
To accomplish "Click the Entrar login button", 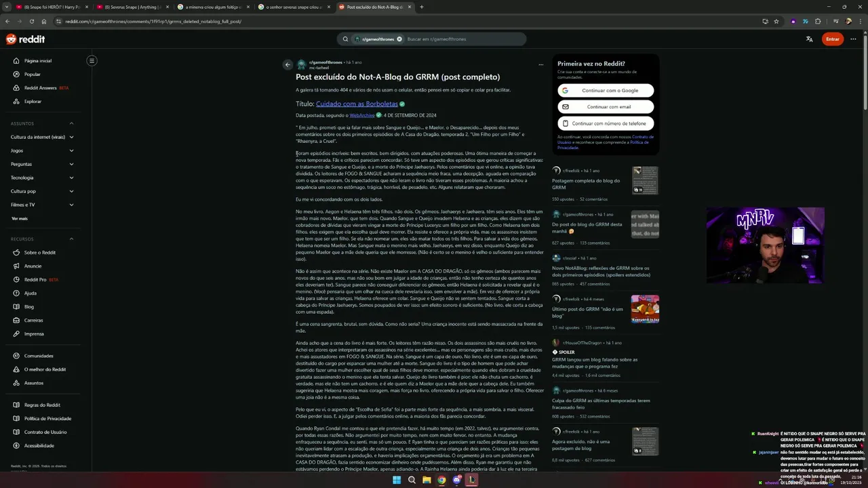I will [833, 39].
